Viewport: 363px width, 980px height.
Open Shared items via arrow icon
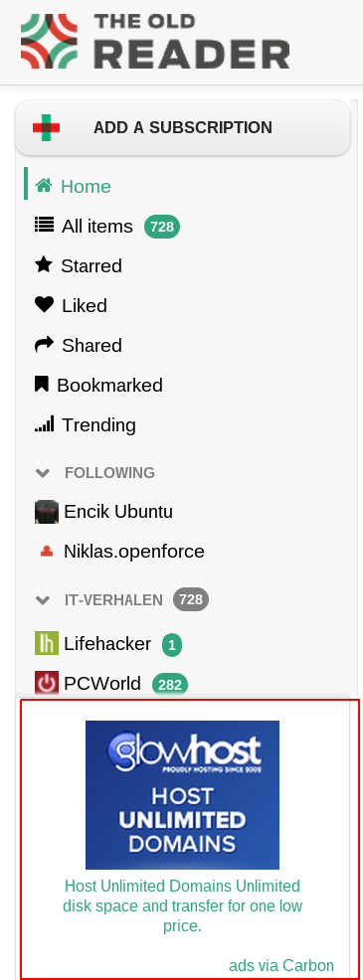44,344
